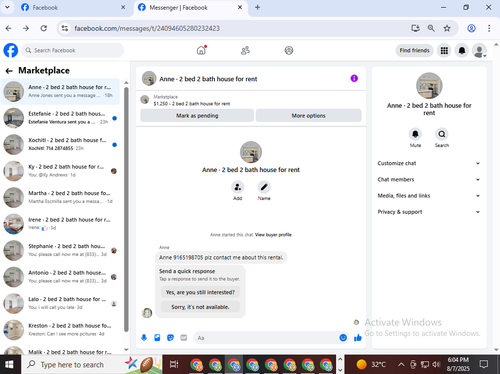Bookmark this page with star icon

(x=447, y=28)
